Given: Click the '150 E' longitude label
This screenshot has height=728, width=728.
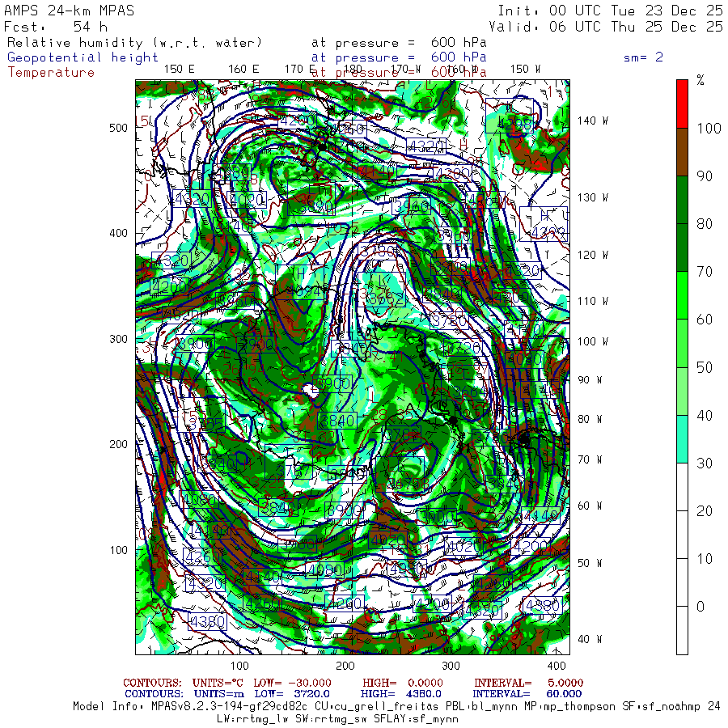Looking at the screenshot, I should (180, 70).
